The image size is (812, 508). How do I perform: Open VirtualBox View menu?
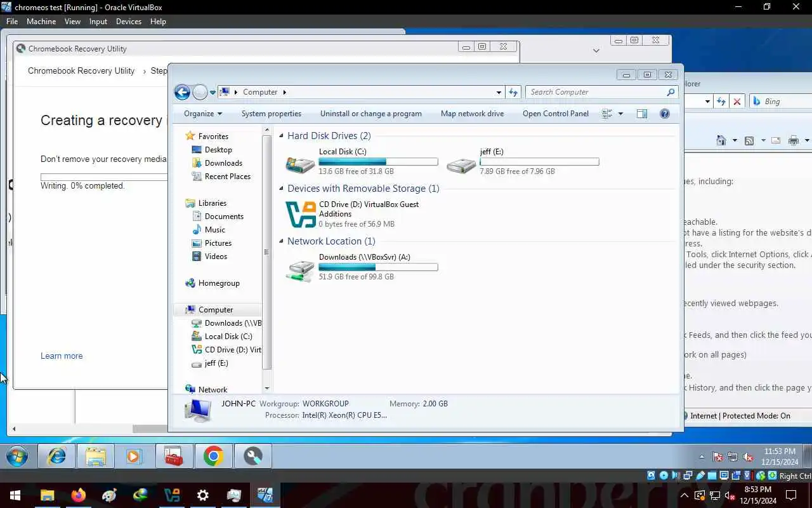pyautogui.click(x=72, y=21)
